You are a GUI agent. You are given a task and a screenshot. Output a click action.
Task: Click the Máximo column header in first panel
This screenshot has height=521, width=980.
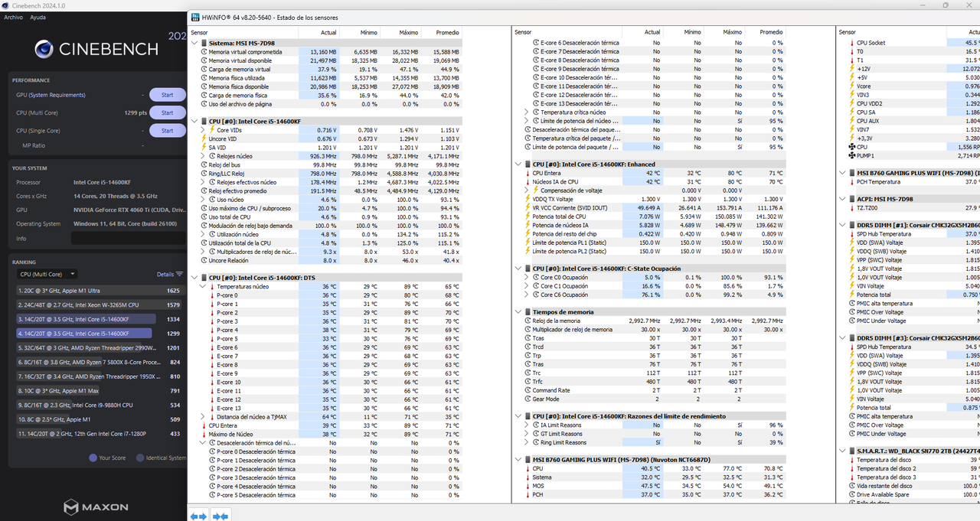(x=409, y=33)
